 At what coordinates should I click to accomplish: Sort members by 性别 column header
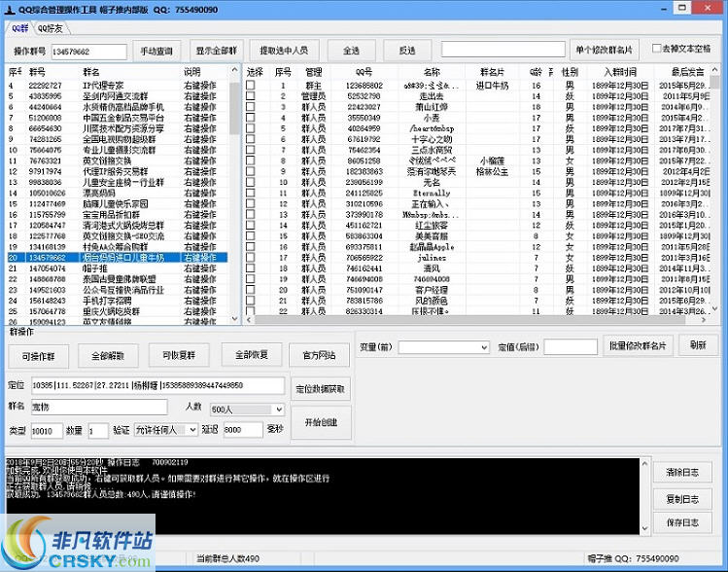[x=570, y=72]
